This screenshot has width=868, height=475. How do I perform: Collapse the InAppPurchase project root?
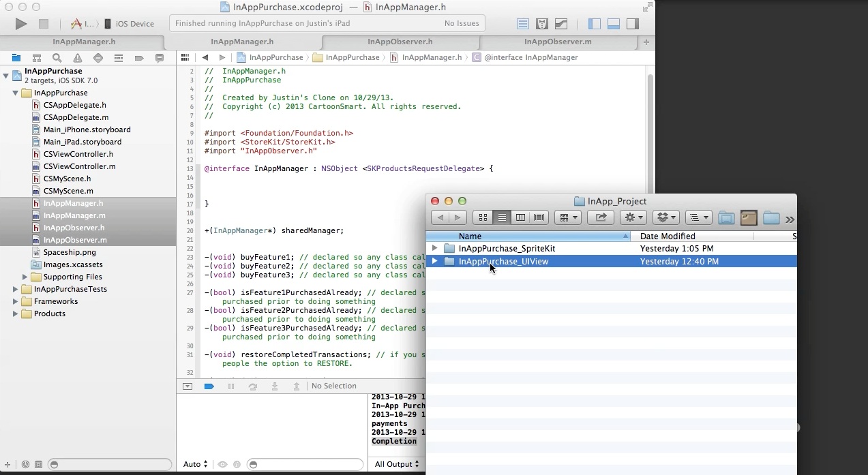pos(6,76)
